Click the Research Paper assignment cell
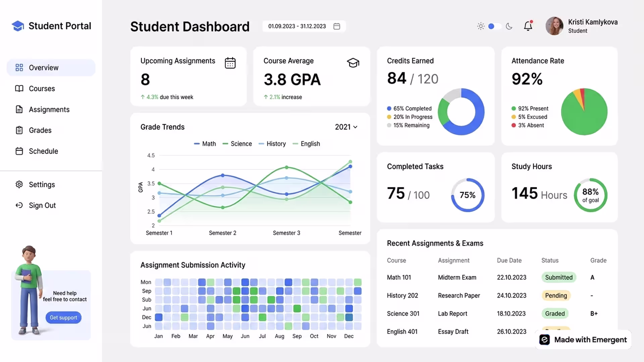The height and width of the screenshot is (362, 644). pos(459,295)
